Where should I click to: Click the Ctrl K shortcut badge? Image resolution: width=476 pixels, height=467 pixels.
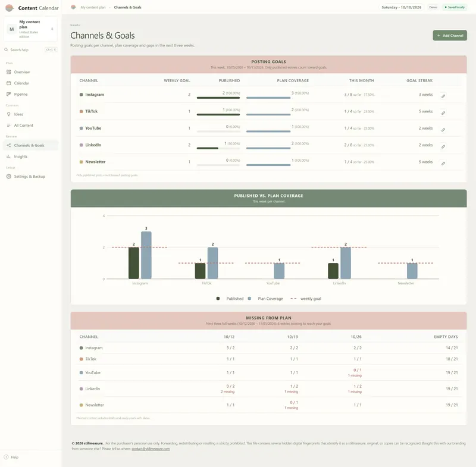click(51, 49)
